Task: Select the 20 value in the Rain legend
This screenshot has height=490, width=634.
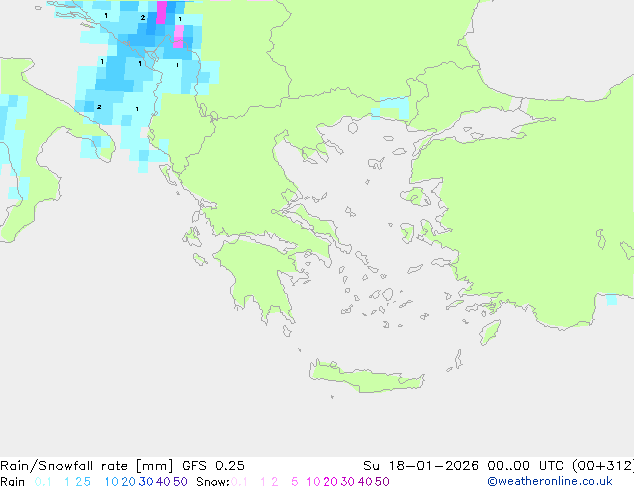Action: pyautogui.click(x=128, y=482)
